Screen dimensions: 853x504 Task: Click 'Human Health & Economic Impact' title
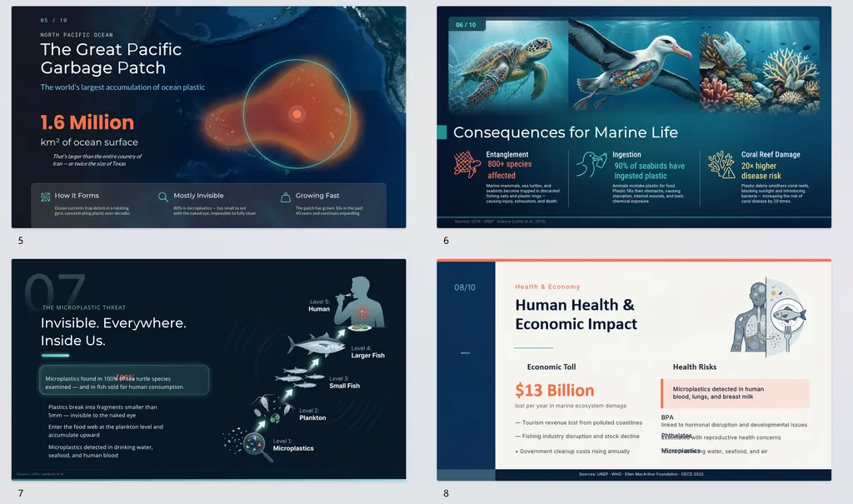click(576, 314)
